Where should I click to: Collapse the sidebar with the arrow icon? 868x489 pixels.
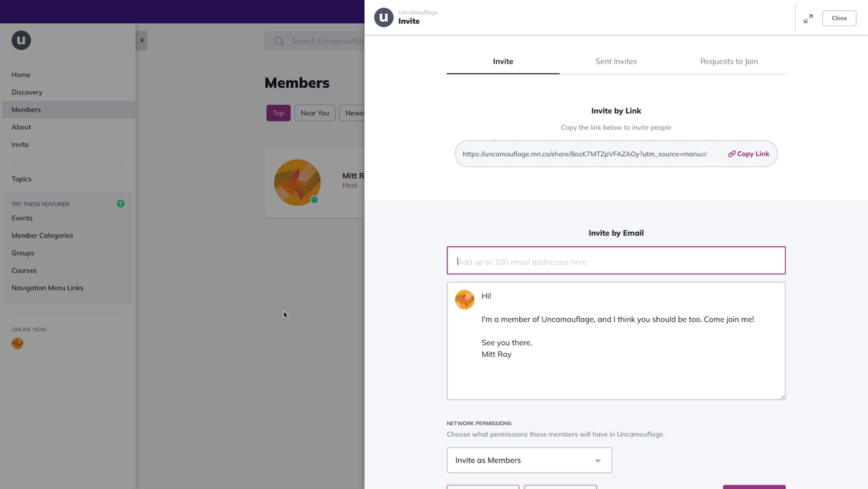click(x=141, y=41)
